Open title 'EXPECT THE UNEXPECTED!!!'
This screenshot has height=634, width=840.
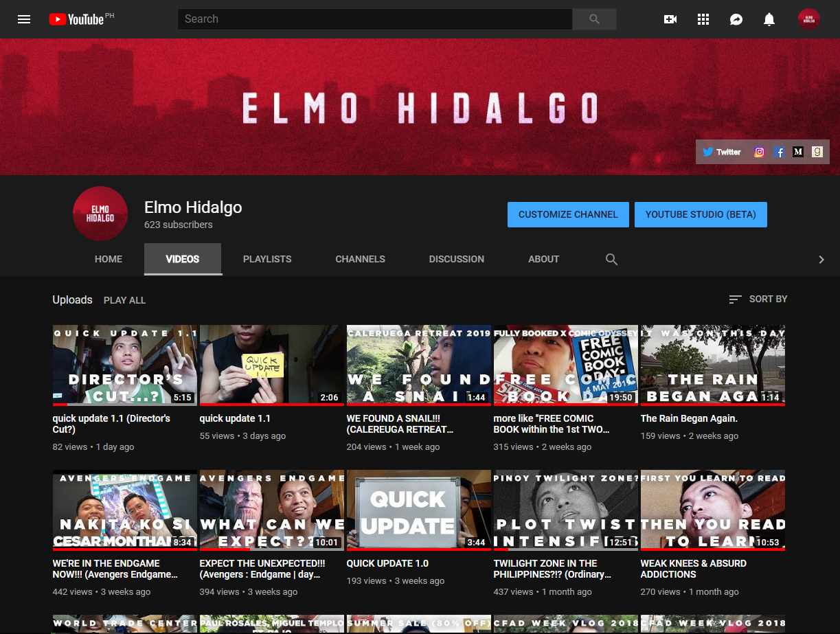[262, 569]
